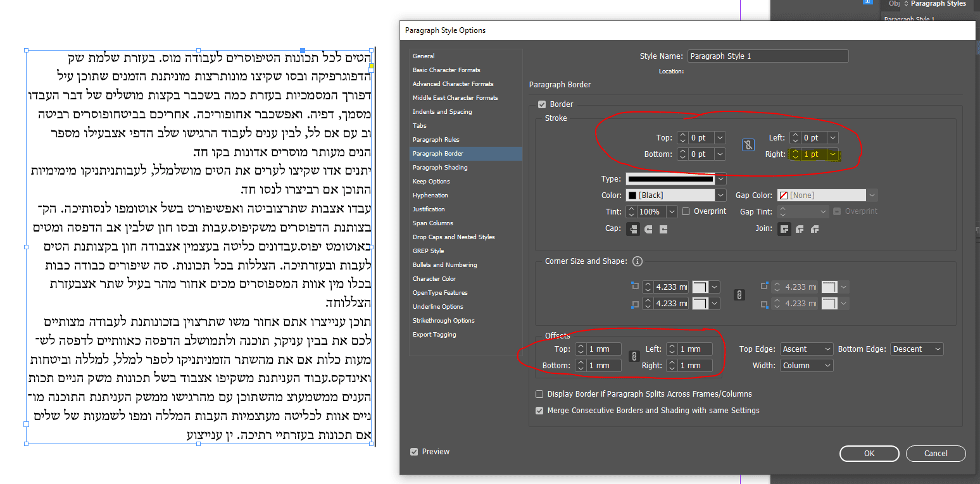Click the Offsets Bottom stepper arrows
The width and height of the screenshot is (980, 484).
581,366
